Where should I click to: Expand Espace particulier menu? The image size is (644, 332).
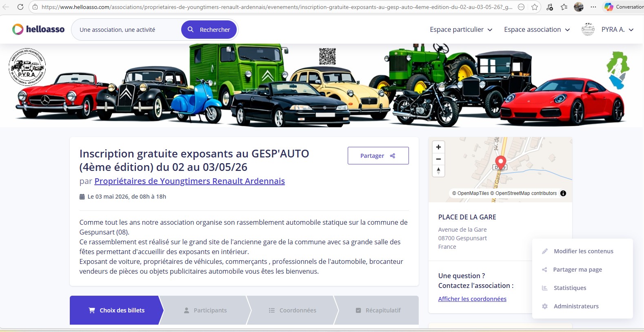(x=461, y=29)
